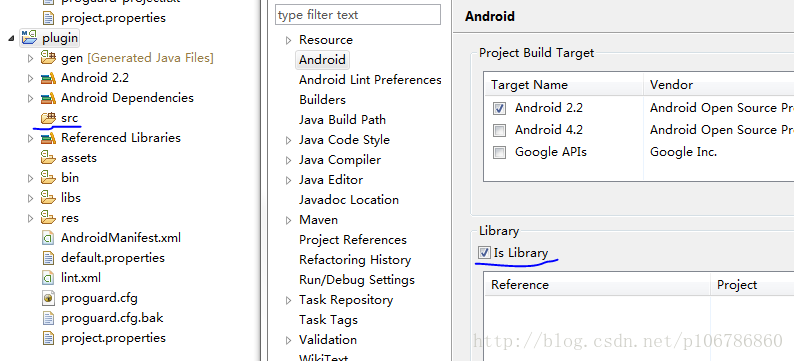Uncheck the Android 2.2 build target
Screen dimensions: 794x361
coord(499,108)
